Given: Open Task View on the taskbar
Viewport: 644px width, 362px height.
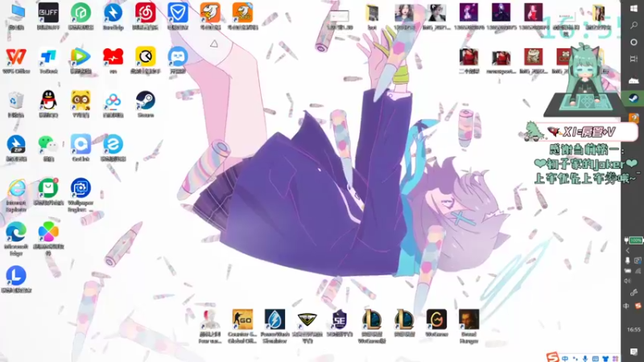Looking at the screenshot, I should point(634,59).
